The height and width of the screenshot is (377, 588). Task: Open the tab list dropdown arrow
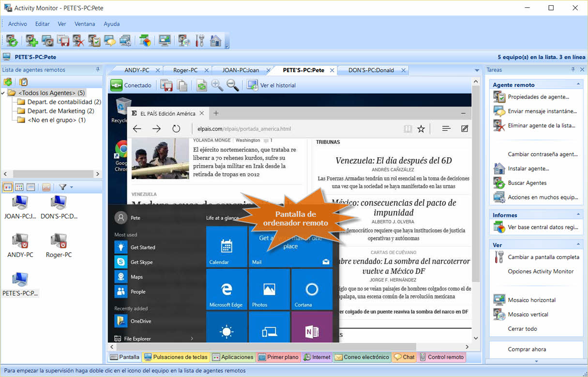pos(477,70)
